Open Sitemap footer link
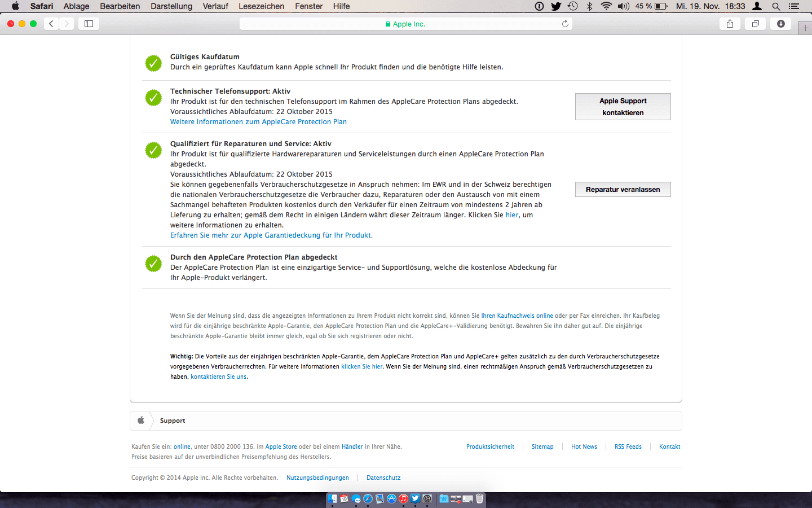Viewport: 812px width, 508px height. (542, 447)
